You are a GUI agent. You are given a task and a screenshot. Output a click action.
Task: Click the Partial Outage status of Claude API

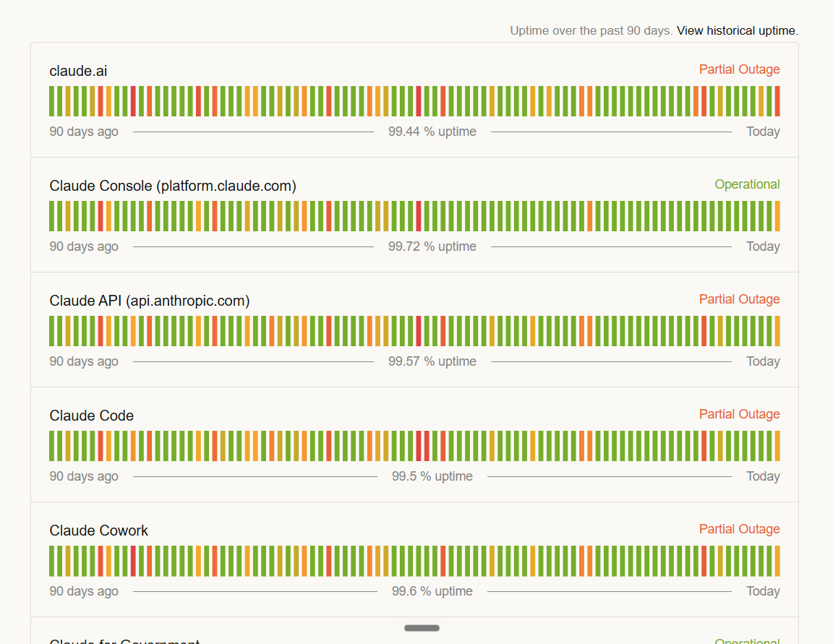pos(739,299)
